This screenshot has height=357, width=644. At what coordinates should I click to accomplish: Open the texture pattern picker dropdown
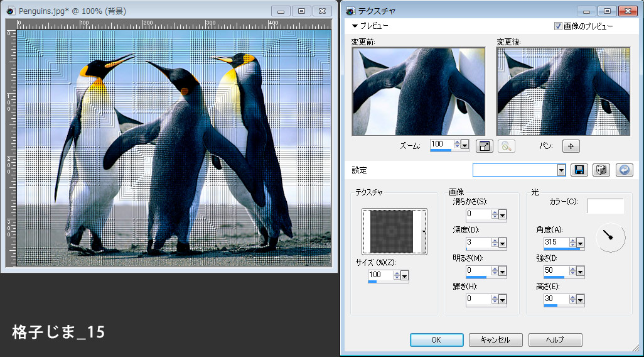click(424, 231)
